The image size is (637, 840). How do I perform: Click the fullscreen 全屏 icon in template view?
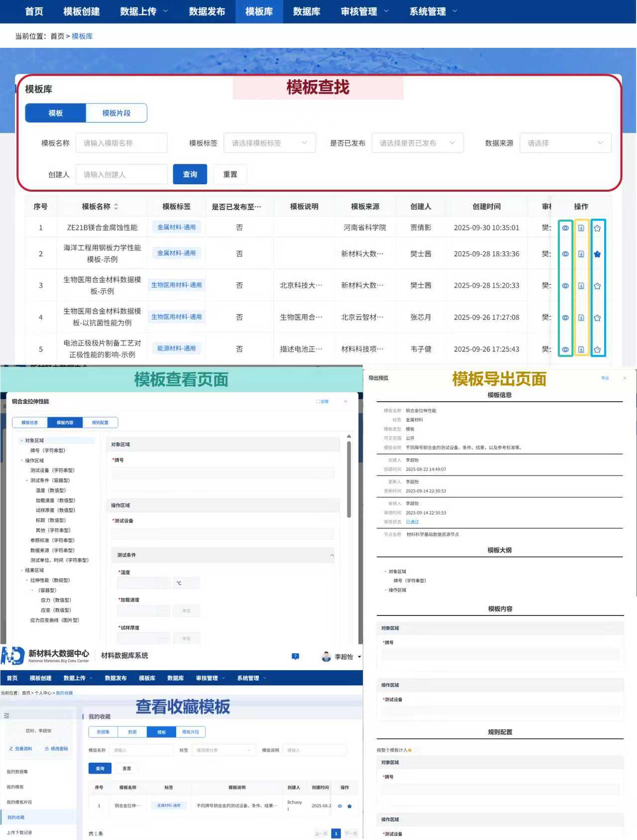pos(322,401)
